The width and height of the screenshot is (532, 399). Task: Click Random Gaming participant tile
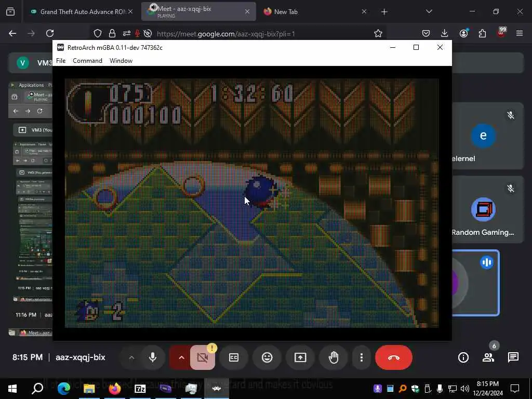488,209
